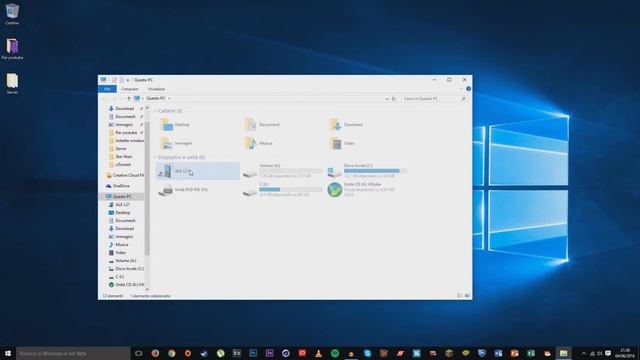Open the Per youtube archive on desktop
This screenshot has height=360, width=640.
[12, 49]
